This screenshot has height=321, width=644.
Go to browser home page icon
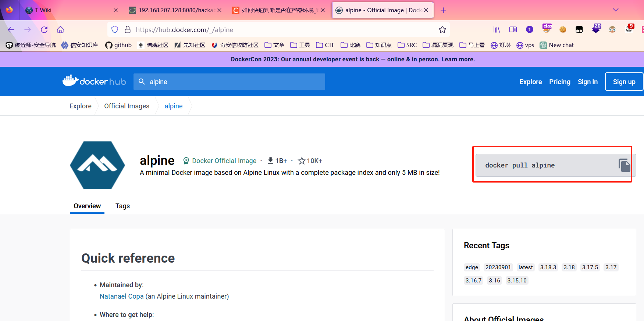pyautogui.click(x=61, y=30)
